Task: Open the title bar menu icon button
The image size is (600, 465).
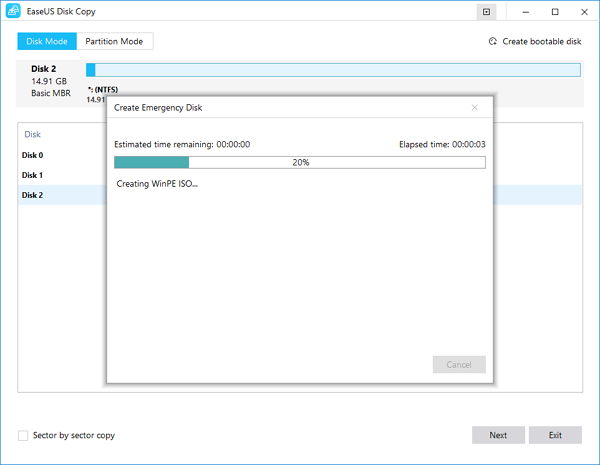Action: (x=486, y=12)
